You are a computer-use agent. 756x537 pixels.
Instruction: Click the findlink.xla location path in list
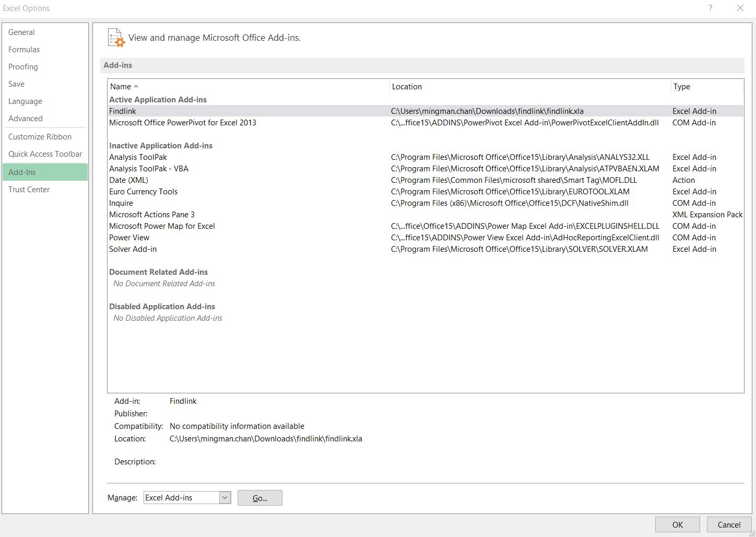pyautogui.click(x=487, y=111)
